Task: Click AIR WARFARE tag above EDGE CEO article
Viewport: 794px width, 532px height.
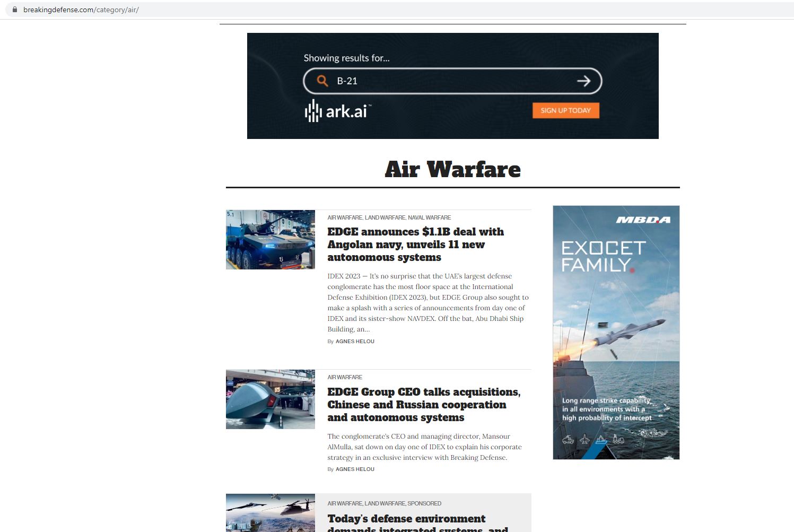Action: [345, 377]
